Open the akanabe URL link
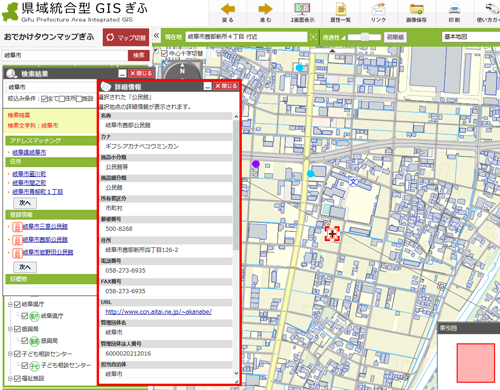 [x=159, y=312]
